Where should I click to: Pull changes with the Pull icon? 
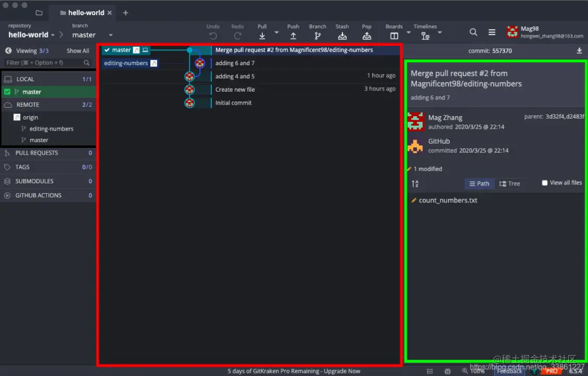coord(262,36)
